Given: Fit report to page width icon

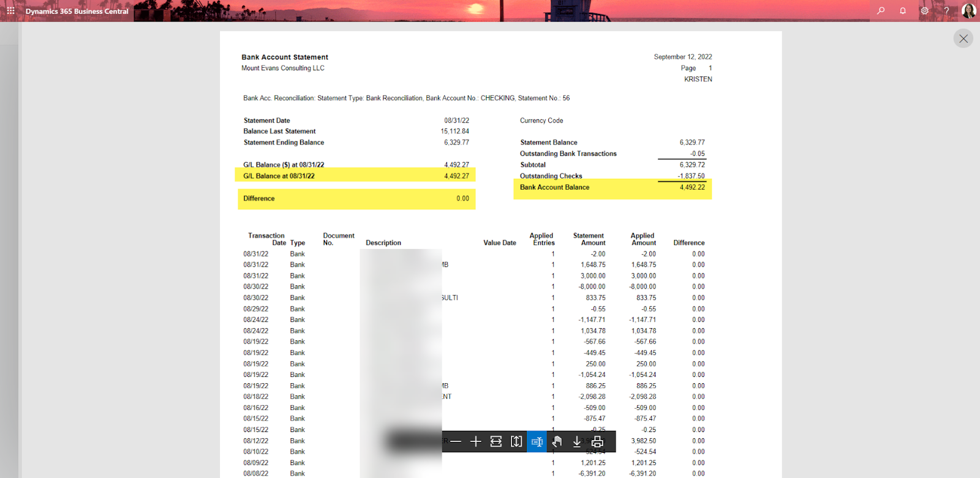Looking at the screenshot, I should click(x=496, y=441).
